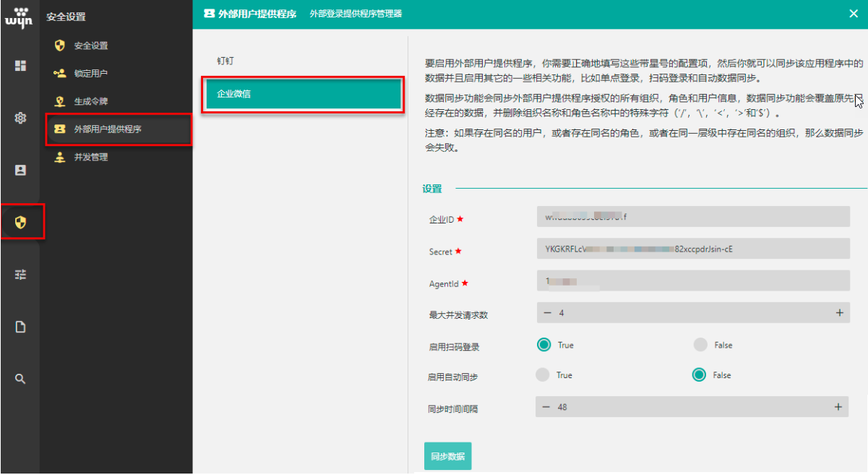868x475 pixels.
Task: Open the sliders configuration icon in sidebar
Action: tap(20, 275)
